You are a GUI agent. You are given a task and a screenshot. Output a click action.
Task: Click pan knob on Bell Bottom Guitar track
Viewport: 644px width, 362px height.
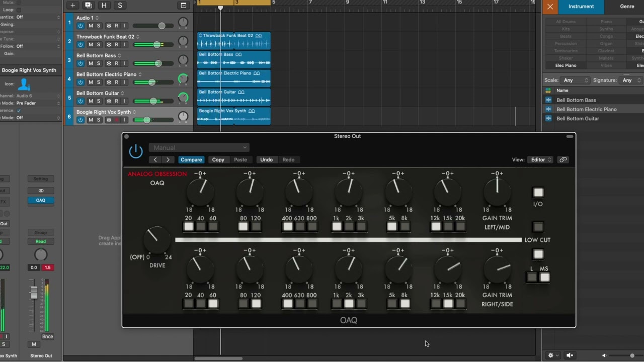(183, 98)
